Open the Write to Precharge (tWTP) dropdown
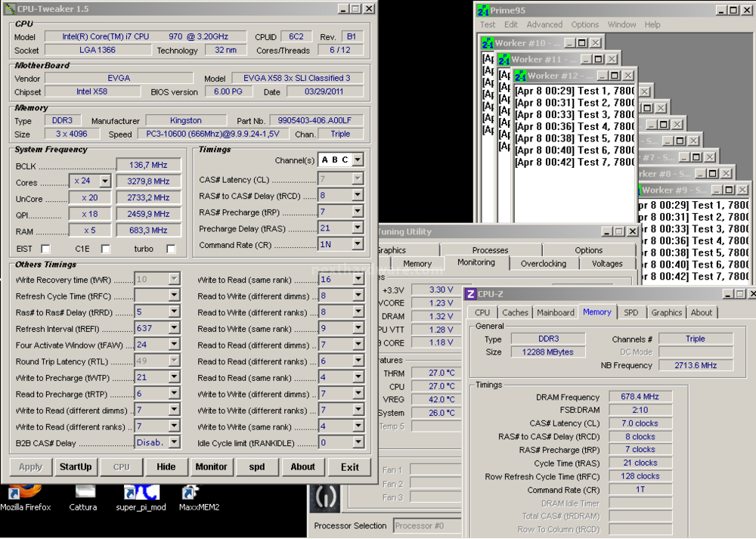Image resolution: width=756 pixels, height=539 pixels. click(x=174, y=377)
